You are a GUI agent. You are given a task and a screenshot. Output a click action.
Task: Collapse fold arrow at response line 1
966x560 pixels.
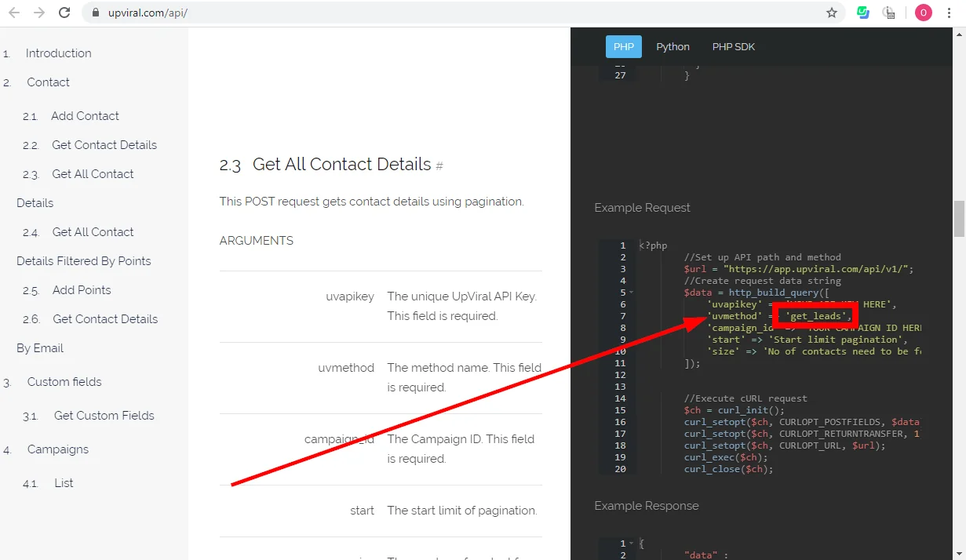632,544
